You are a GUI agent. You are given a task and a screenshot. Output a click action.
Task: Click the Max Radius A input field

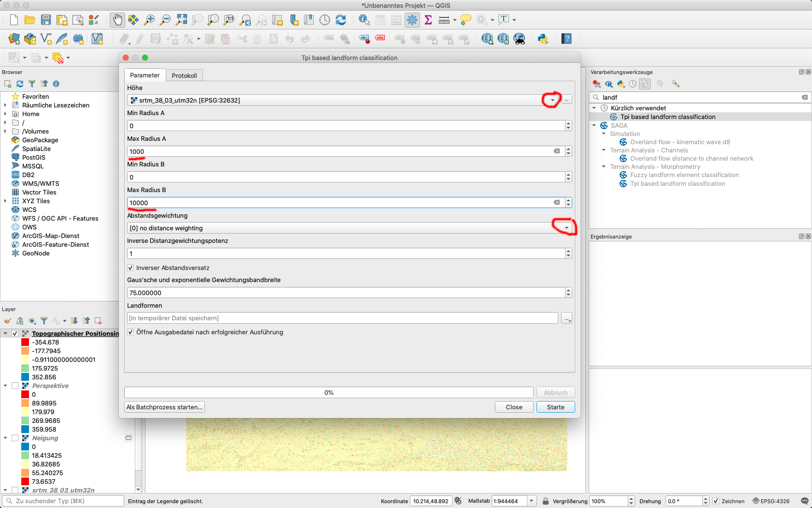point(338,151)
